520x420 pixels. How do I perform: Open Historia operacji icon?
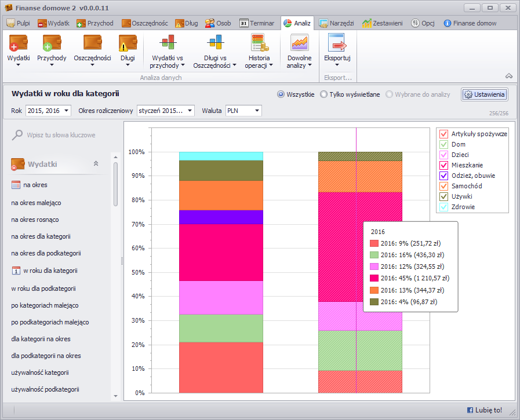(259, 43)
